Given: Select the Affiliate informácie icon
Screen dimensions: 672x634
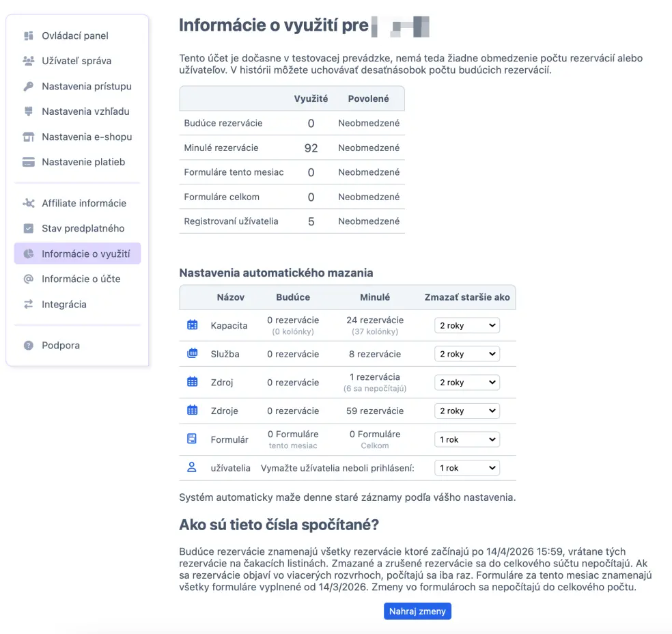Looking at the screenshot, I should pos(28,203).
